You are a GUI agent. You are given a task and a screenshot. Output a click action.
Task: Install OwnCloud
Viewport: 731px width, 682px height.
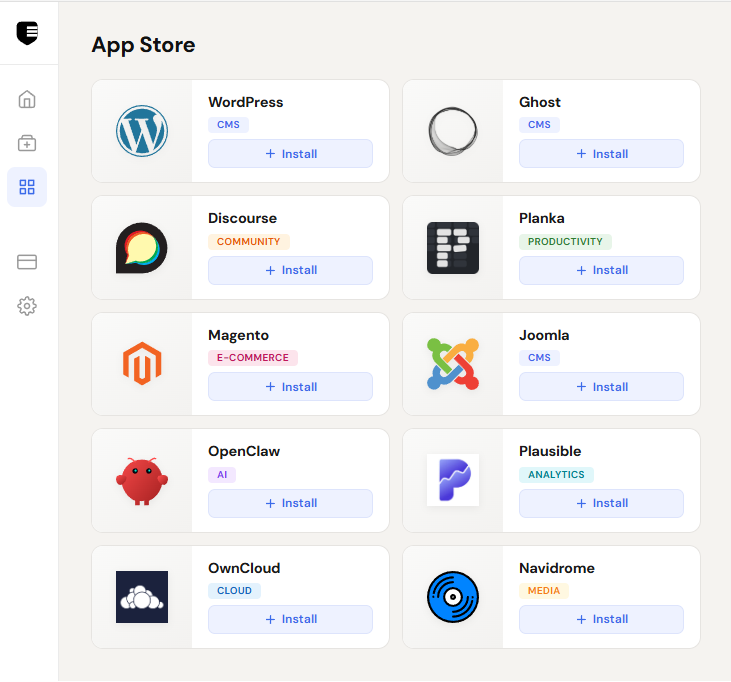tap(290, 620)
